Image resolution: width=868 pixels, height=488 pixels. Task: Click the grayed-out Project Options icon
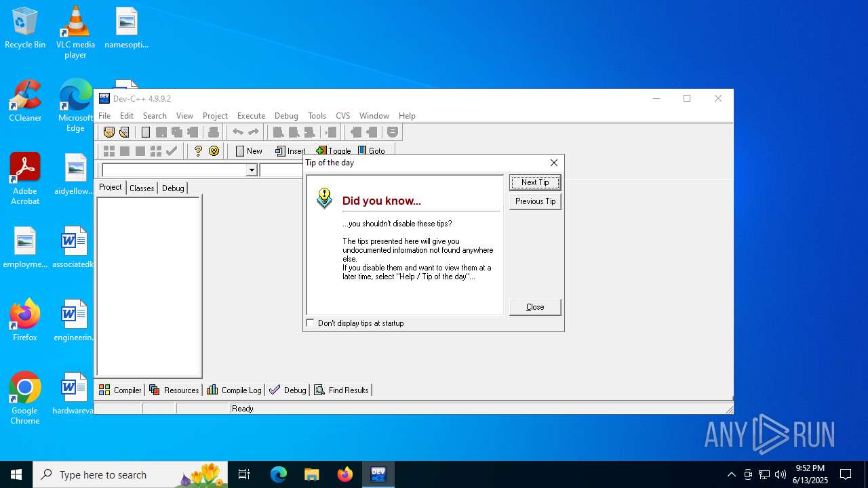pos(393,132)
